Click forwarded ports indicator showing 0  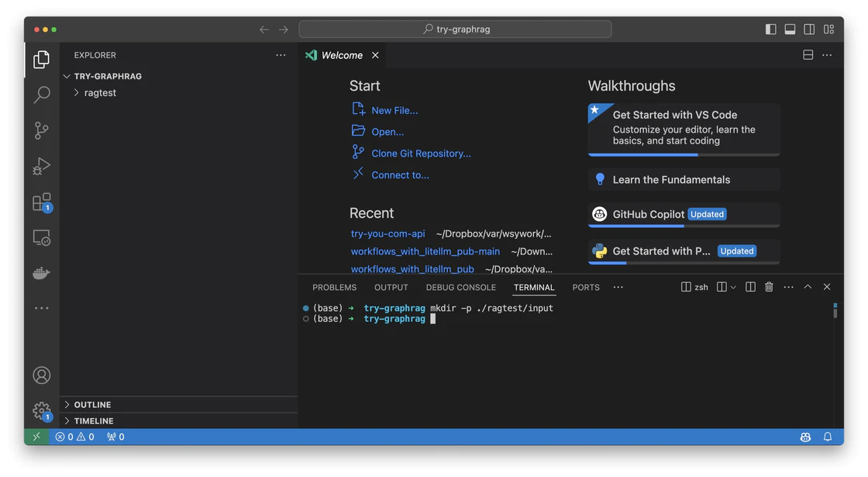pos(115,437)
